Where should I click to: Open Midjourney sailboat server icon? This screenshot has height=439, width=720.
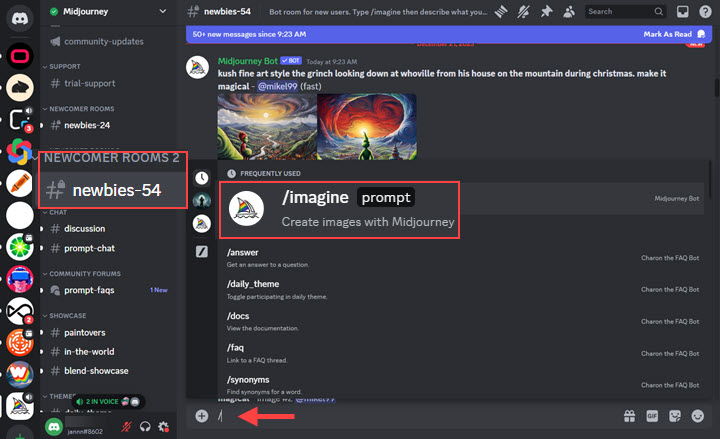coord(20,406)
